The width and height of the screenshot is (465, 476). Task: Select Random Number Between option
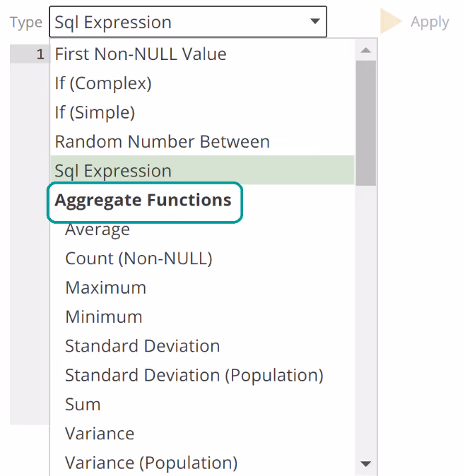tap(162, 141)
